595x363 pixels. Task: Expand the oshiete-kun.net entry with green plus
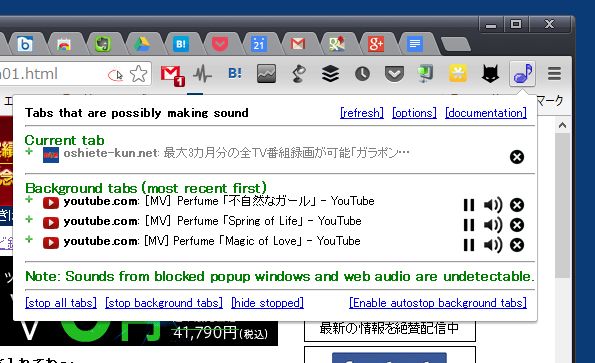(x=29, y=152)
